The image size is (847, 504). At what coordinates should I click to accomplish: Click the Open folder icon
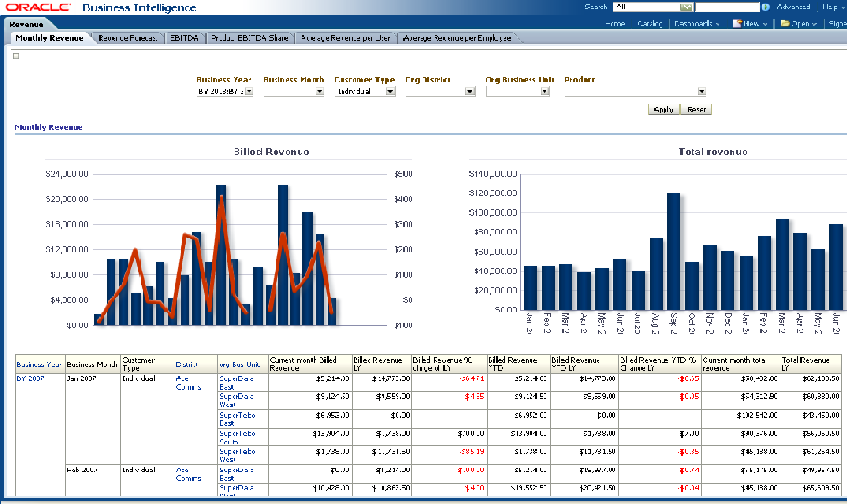tap(785, 23)
